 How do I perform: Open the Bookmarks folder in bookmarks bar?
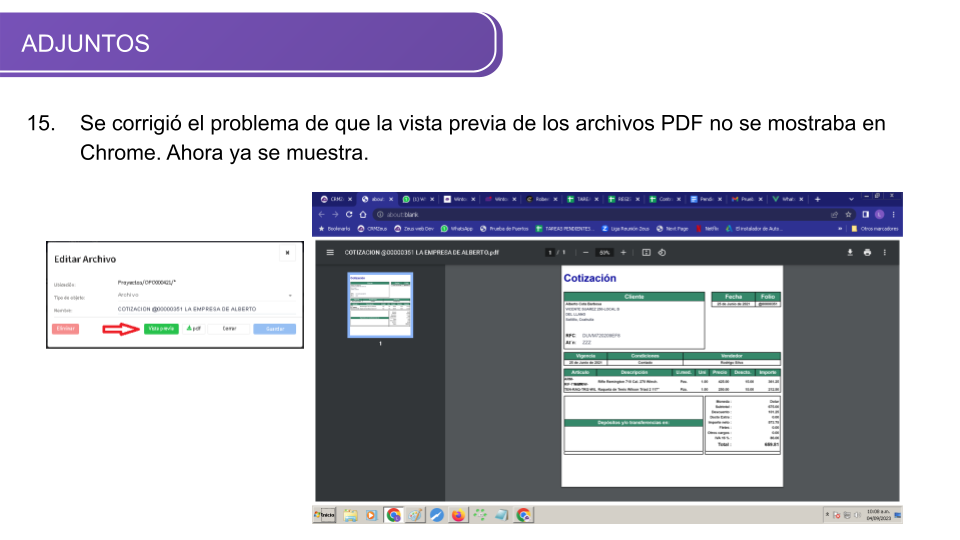334,229
